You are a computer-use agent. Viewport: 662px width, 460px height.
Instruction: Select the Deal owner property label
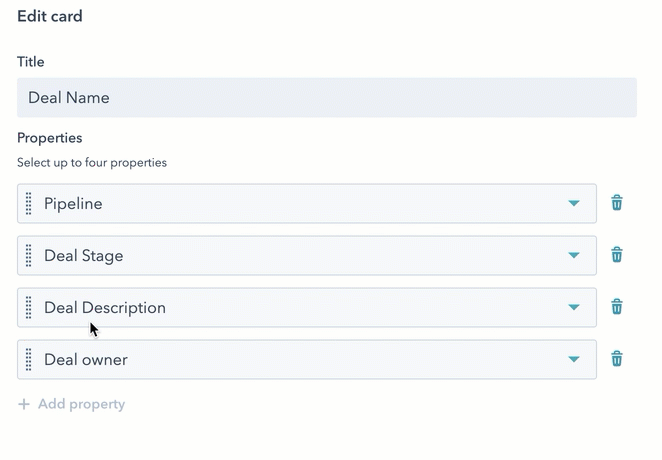point(86,360)
